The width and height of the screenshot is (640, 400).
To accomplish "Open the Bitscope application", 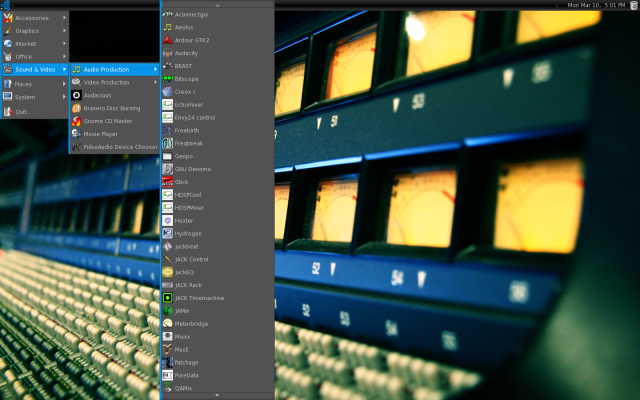I will pyautogui.click(x=188, y=78).
